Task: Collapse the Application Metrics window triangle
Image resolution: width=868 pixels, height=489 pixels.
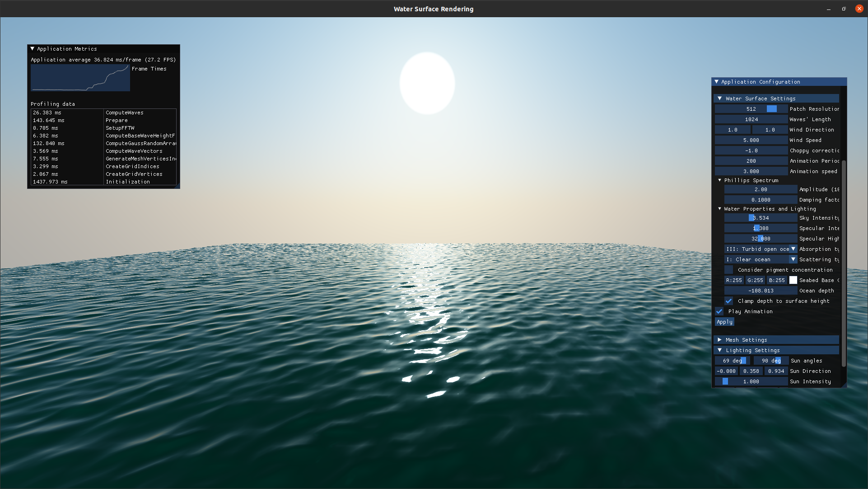Action: tap(32, 49)
